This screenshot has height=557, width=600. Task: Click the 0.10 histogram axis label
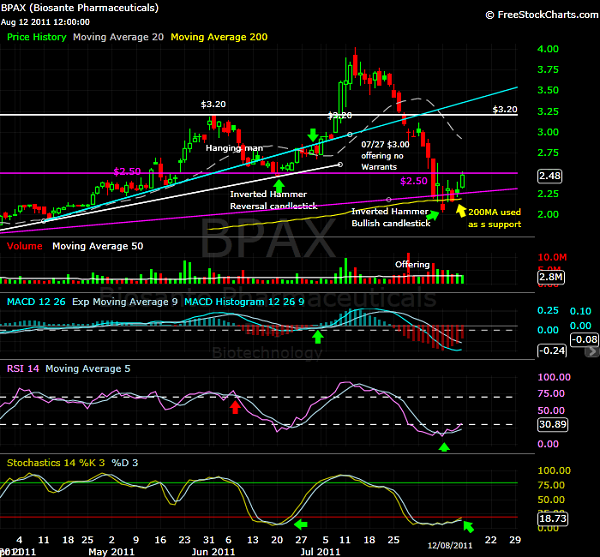click(580, 311)
